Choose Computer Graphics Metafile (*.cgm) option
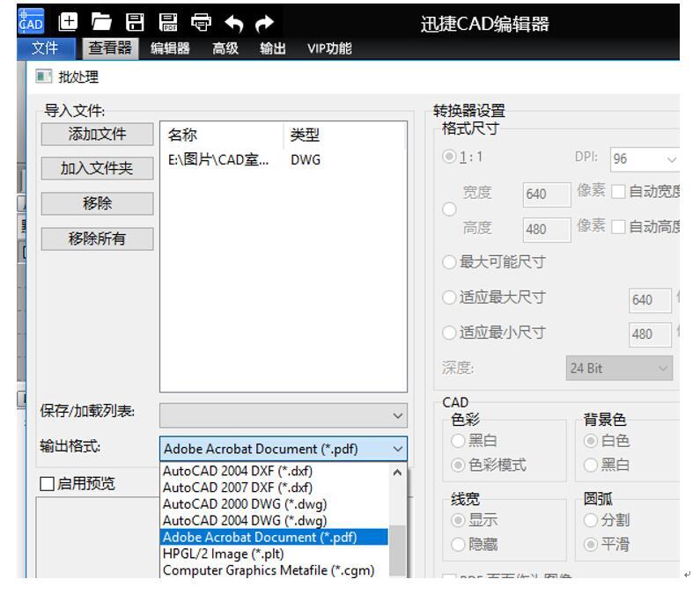 274,570
